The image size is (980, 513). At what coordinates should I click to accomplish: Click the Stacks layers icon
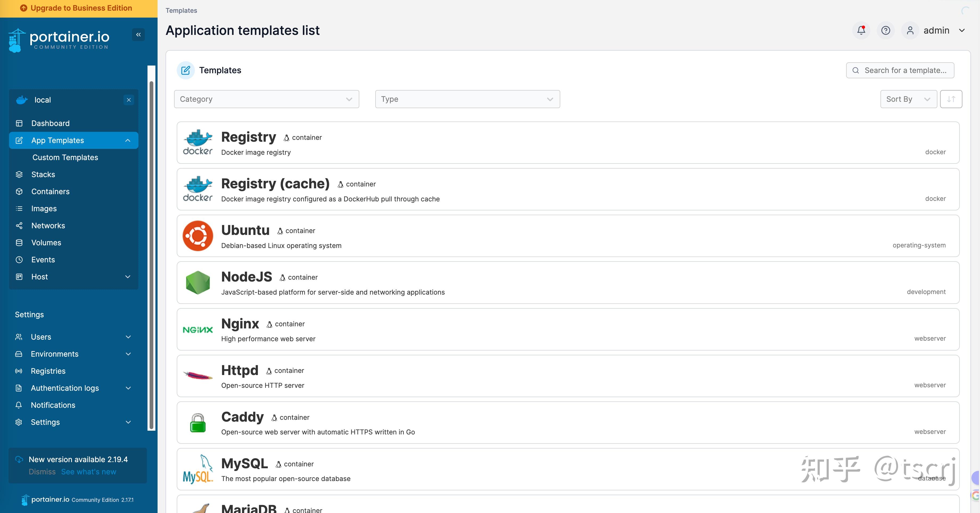click(x=19, y=174)
